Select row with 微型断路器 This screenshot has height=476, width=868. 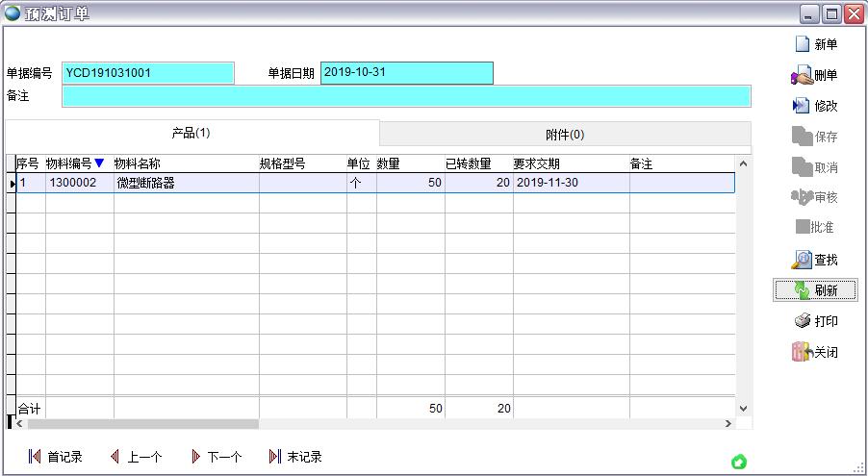183,183
